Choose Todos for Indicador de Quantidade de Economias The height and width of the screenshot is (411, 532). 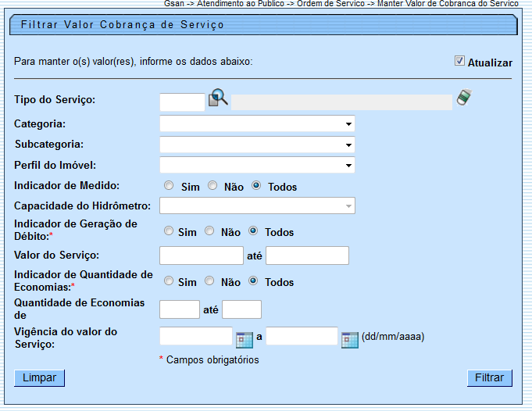click(253, 281)
